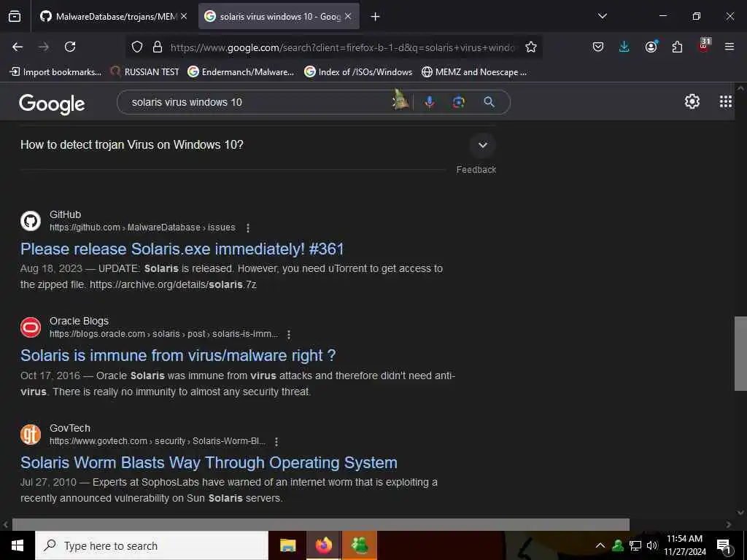
Task: Open the tracking protection shield icon
Action: [137, 47]
